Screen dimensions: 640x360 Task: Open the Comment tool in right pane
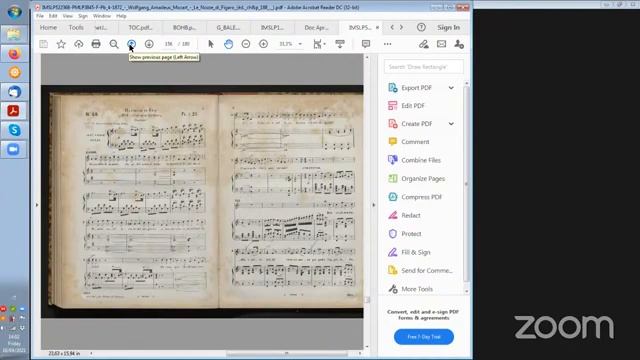(415, 142)
